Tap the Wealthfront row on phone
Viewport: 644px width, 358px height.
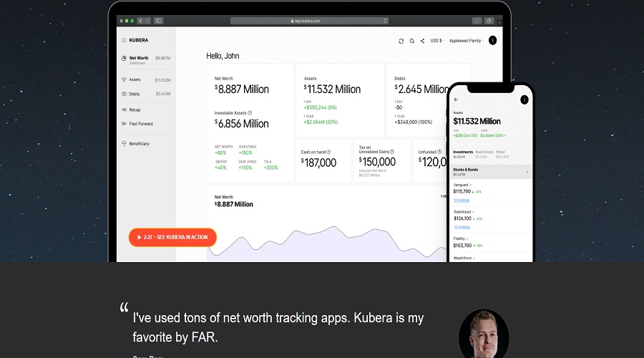click(490, 258)
